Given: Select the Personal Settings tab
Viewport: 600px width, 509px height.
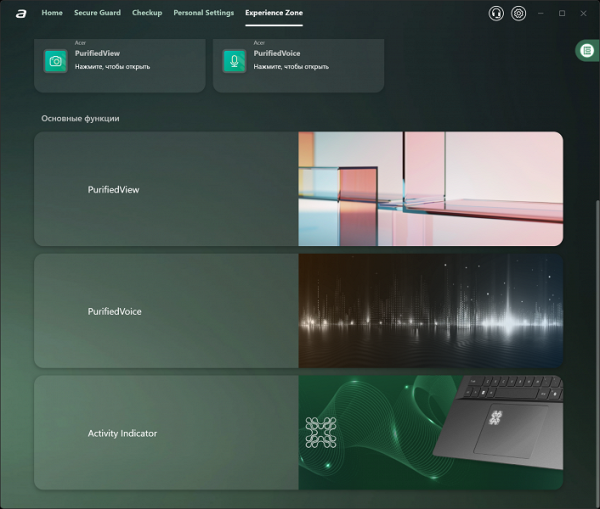Looking at the screenshot, I should click(203, 13).
